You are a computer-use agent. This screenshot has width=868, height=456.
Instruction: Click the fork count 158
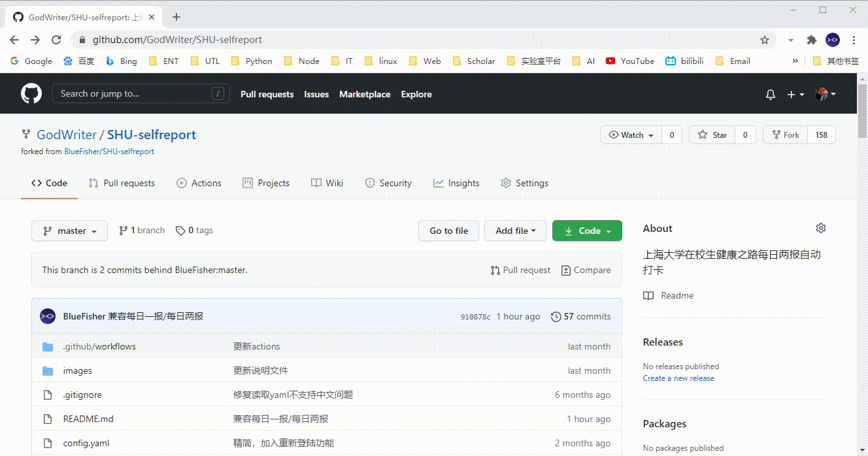click(x=822, y=135)
